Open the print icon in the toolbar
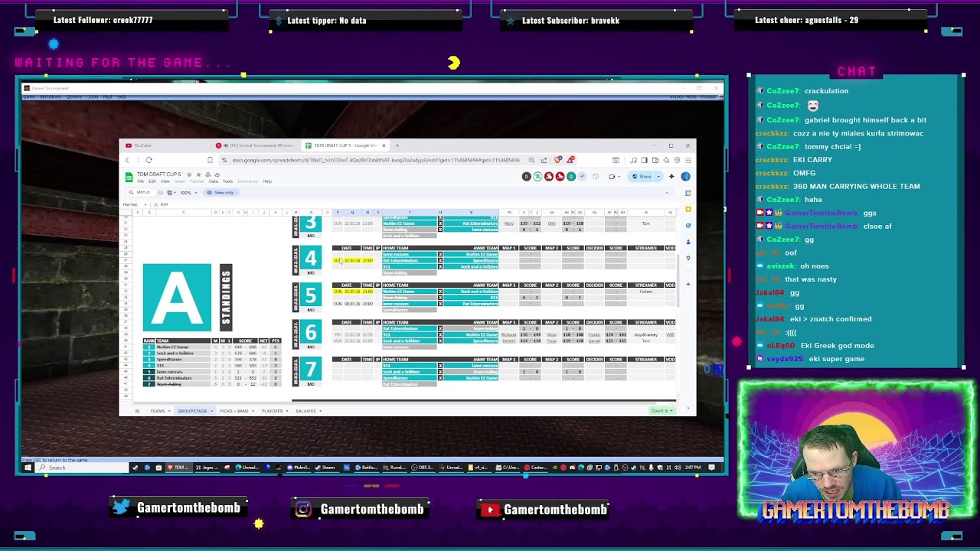The height and width of the screenshot is (551, 980). click(160, 193)
